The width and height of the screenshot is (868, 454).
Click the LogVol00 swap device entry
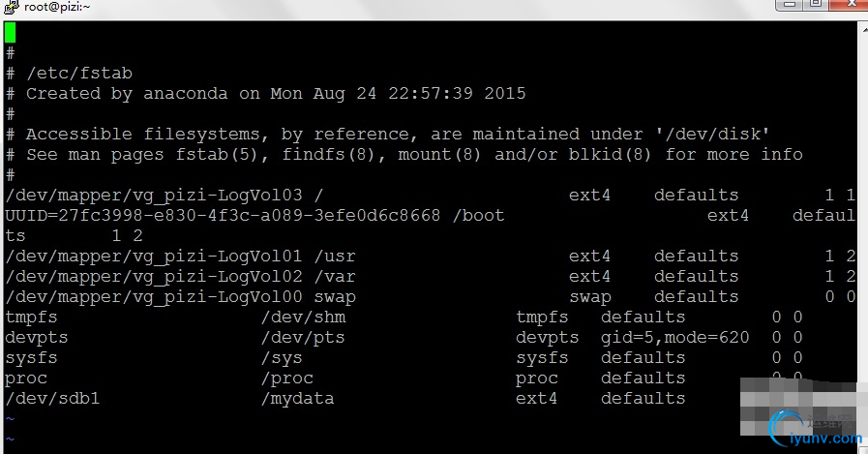pyautogui.click(x=154, y=297)
